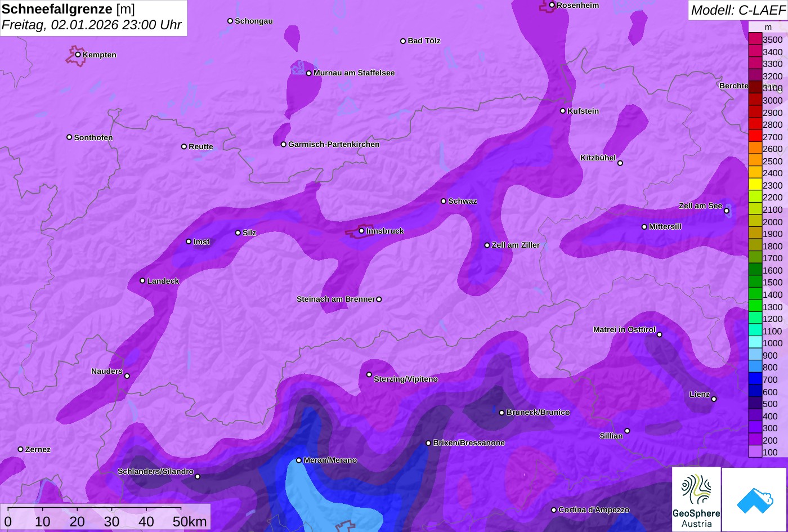The width and height of the screenshot is (788, 532).
Task: Click the Silz town label
Action: [x=249, y=233]
